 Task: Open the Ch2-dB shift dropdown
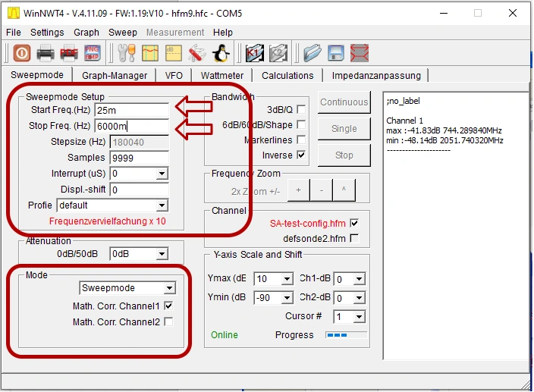click(359, 298)
